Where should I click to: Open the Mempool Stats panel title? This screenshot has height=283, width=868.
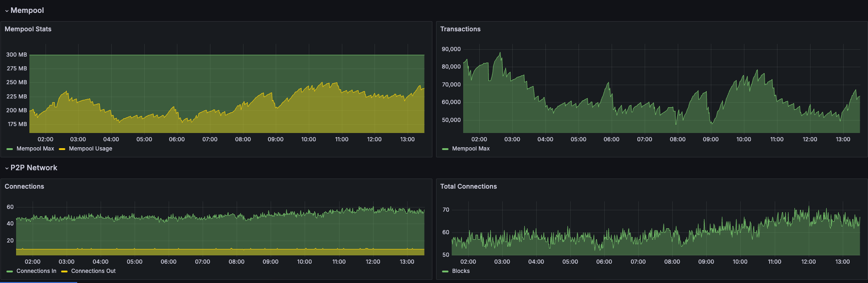28,29
